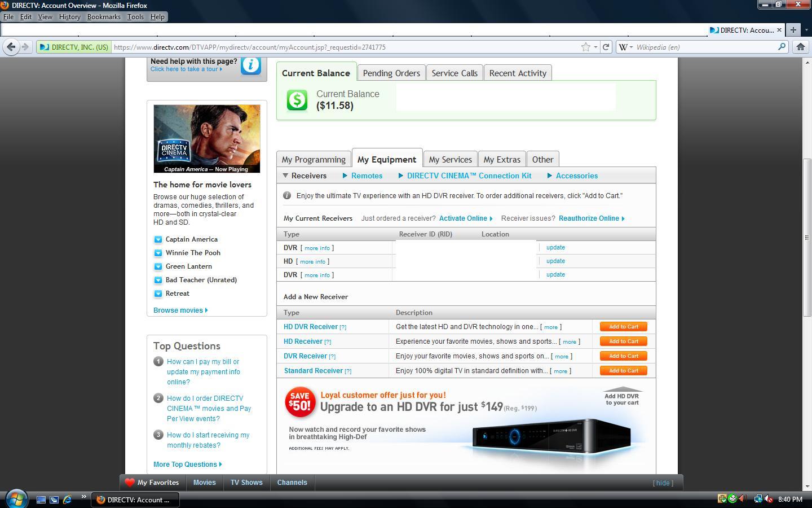Open the Captain America DIRECTV Cinema thumbnail

click(207, 139)
